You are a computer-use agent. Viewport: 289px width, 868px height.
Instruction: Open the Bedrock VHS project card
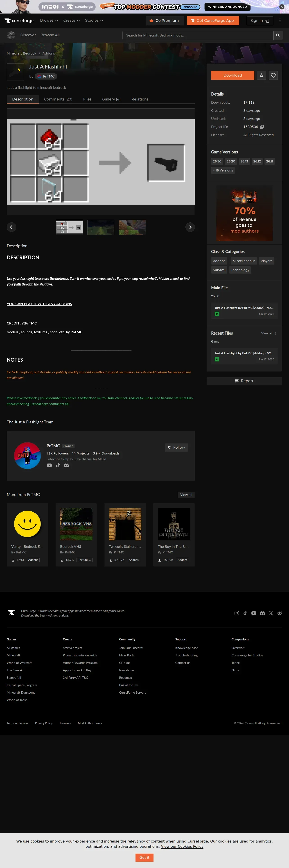(76, 535)
